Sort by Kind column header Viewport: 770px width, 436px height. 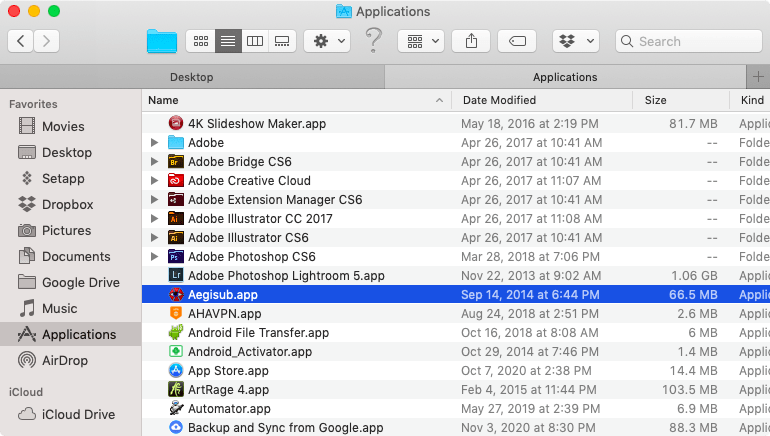pos(750,100)
